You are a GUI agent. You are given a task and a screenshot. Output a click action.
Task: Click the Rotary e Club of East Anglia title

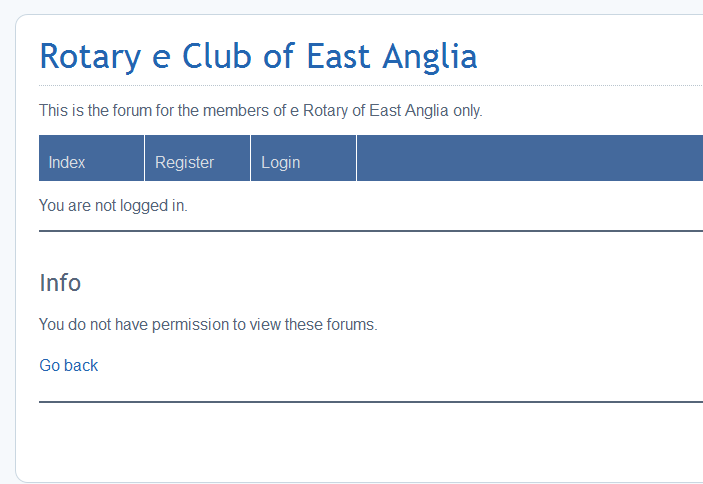click(258, 57)
